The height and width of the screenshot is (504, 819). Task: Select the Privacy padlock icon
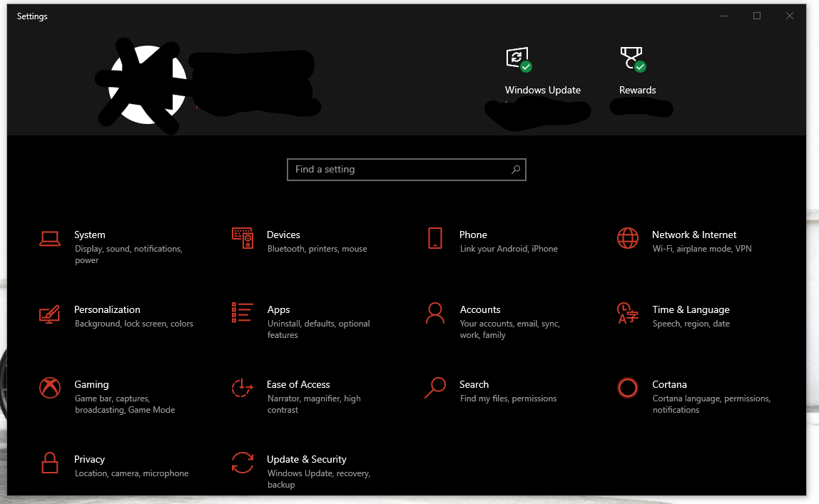pyautogui.click(x=50, y=463)
